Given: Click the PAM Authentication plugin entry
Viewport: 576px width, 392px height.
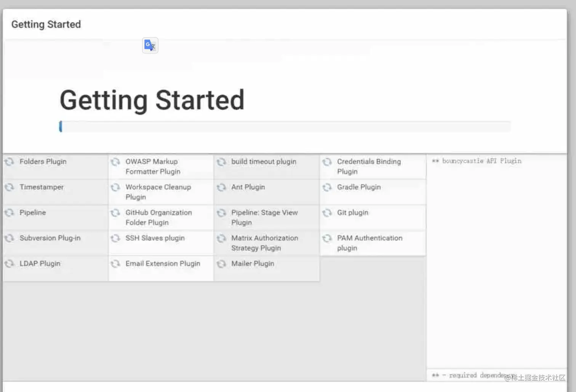Looking at the screenshot, I should (370, 243).
